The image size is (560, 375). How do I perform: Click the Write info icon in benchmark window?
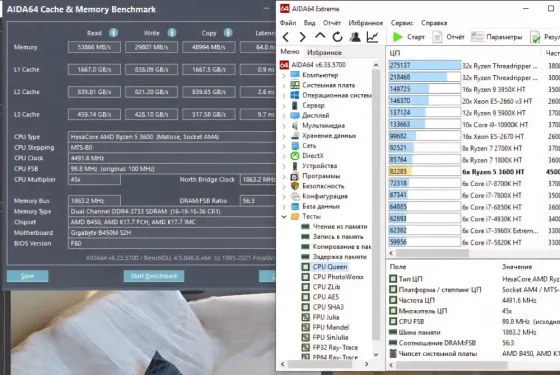click(x=172, y=33)
